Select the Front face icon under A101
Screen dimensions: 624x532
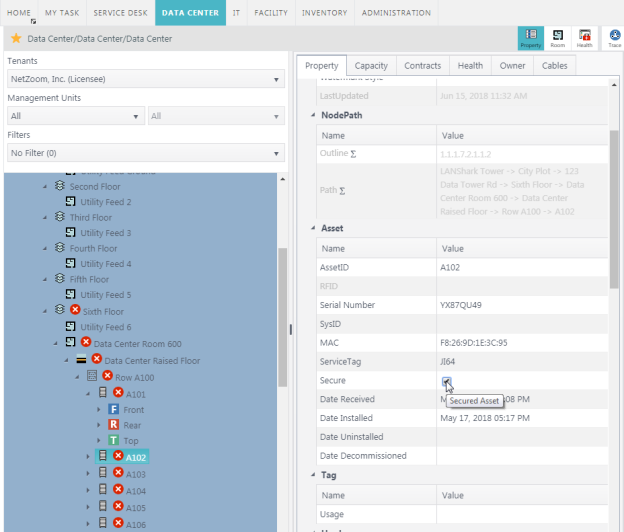tap(113, 410)
